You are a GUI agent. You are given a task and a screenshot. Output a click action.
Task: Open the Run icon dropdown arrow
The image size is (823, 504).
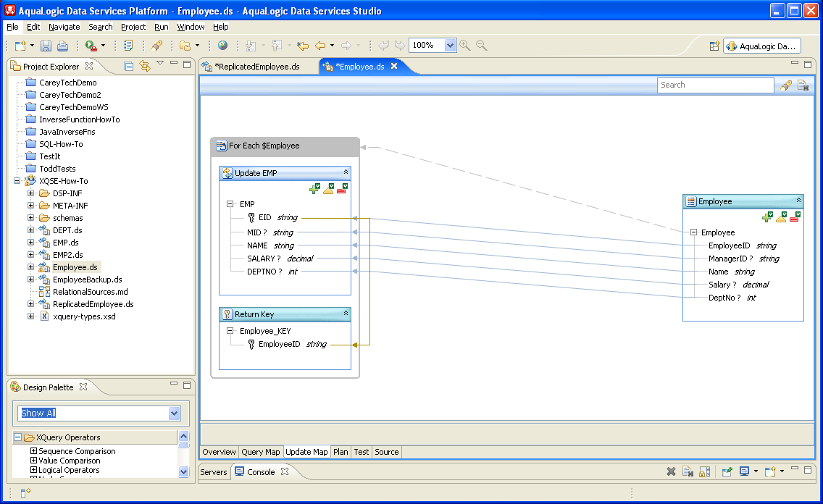click(103, 46)
